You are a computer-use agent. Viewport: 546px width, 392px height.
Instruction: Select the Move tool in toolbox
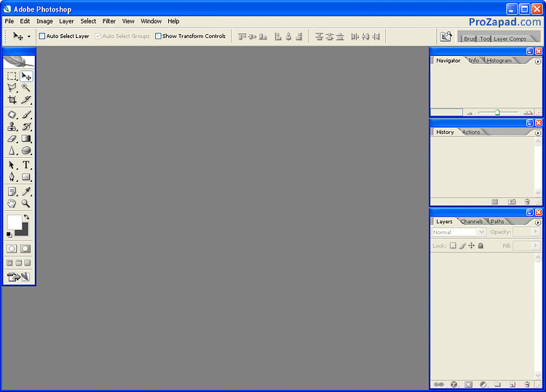(26, 76)
